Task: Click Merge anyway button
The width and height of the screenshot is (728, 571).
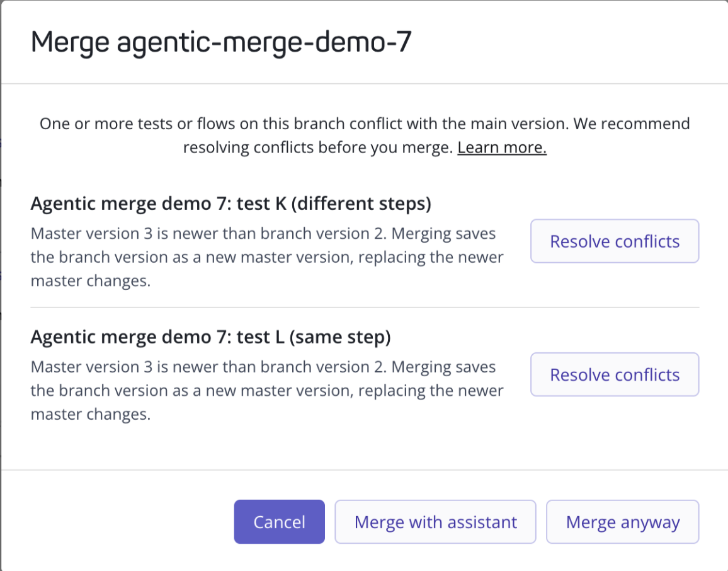Action: 622,521
